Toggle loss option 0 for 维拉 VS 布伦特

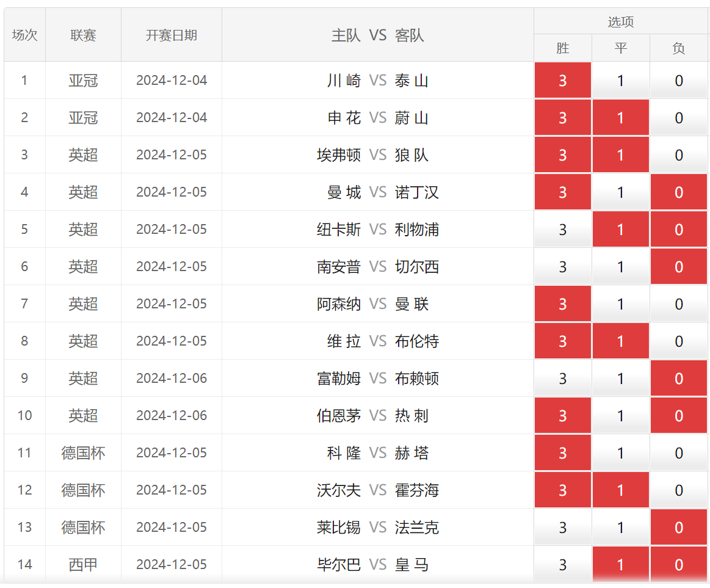(679, 341)
